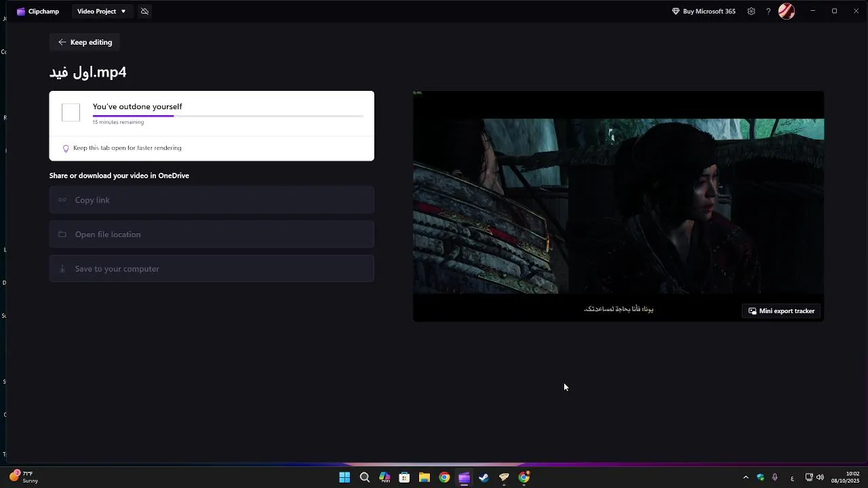Click the Arabic input language indicator
868x488 pixels.
(x=792, y=478)
